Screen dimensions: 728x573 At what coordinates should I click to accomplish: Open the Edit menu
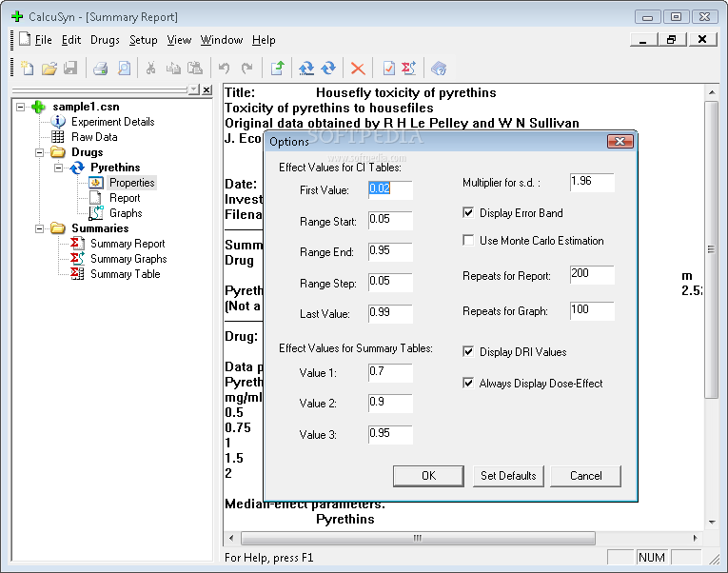[x=71, y=40]
